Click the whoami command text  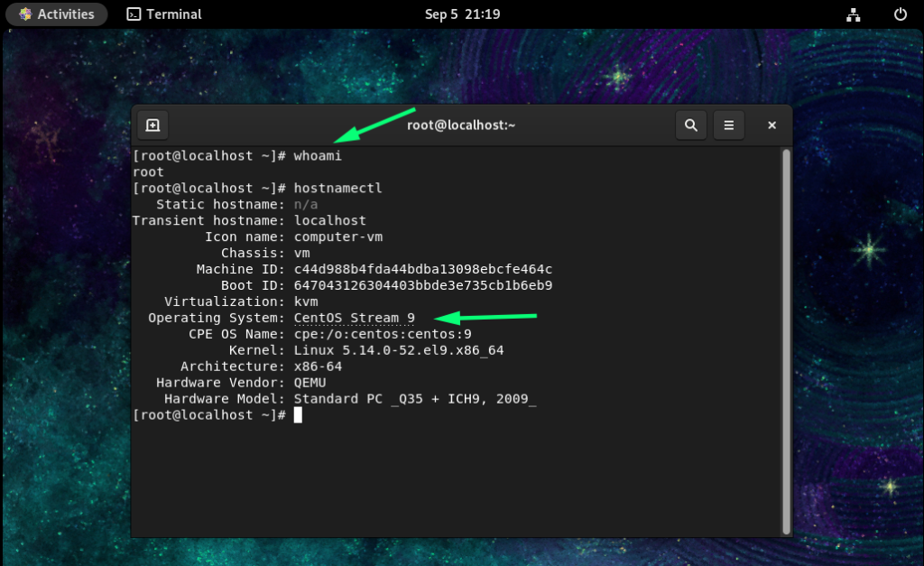[x=318, y=155]
